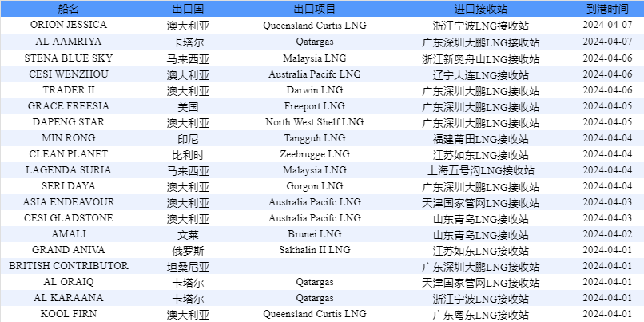644x322 pixels.
Task: Select ship name SERI DAYA
Action: click(x=69, y=186)
